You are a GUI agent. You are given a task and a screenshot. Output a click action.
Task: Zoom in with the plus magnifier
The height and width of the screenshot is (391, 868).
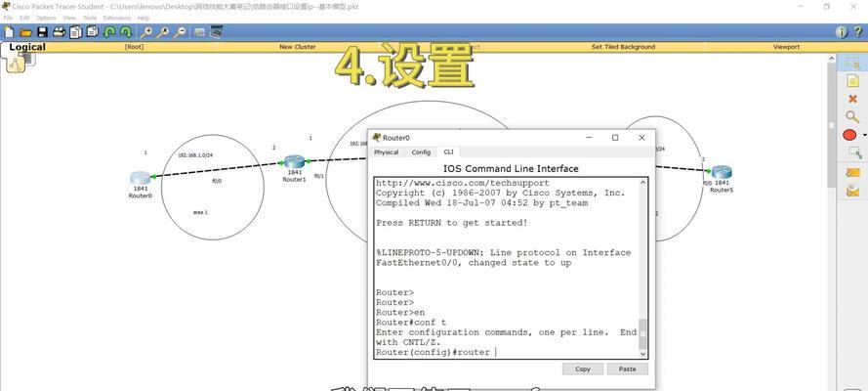click(x=146, y=32)
